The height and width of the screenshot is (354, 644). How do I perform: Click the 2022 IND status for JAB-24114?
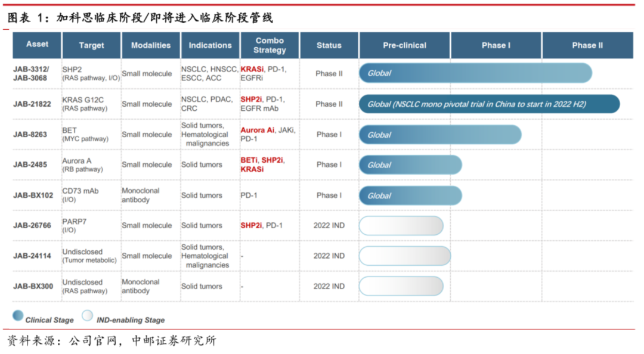click(x=329, y=256)
